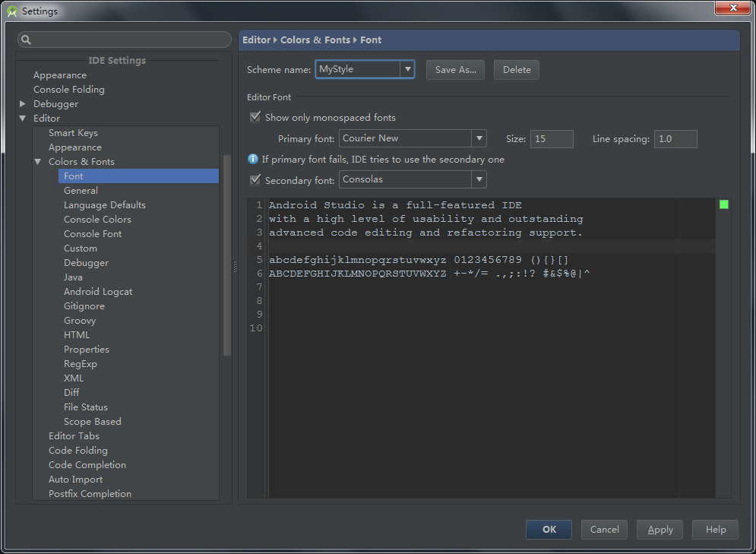Image resolution: width=756 pixels, height=554 pixels.
Task: Click the Line spacing input field
Action: point(675,139)
